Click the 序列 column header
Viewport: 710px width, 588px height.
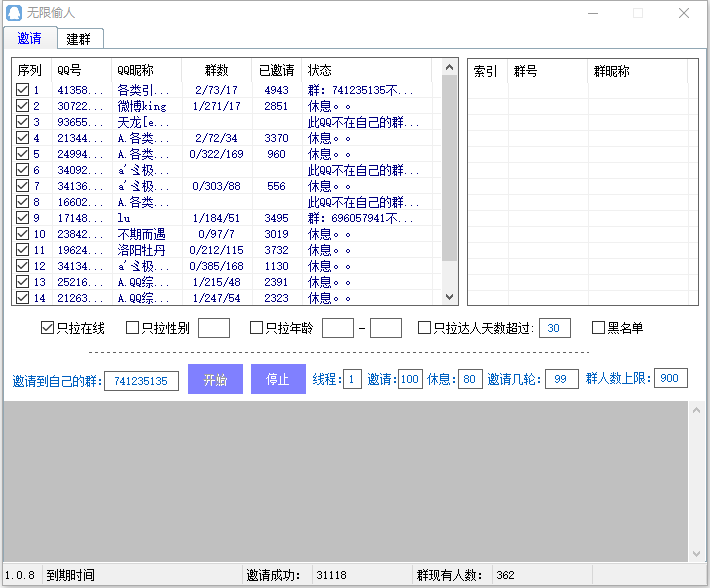pos(32,70)
